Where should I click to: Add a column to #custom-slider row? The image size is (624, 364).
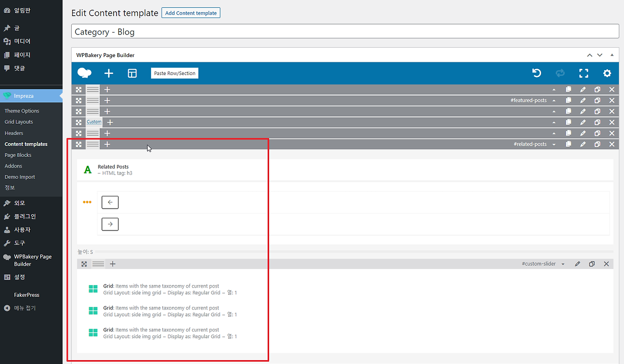pos(113,264)
